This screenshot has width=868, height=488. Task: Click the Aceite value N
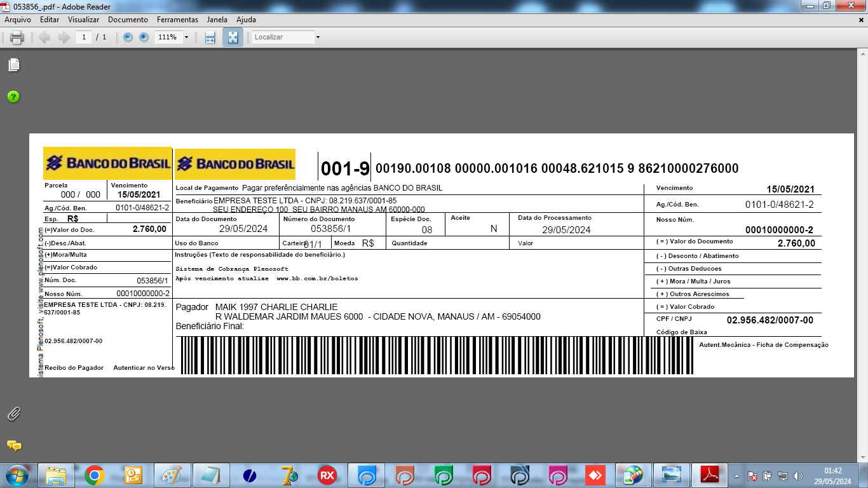[494, 229]
